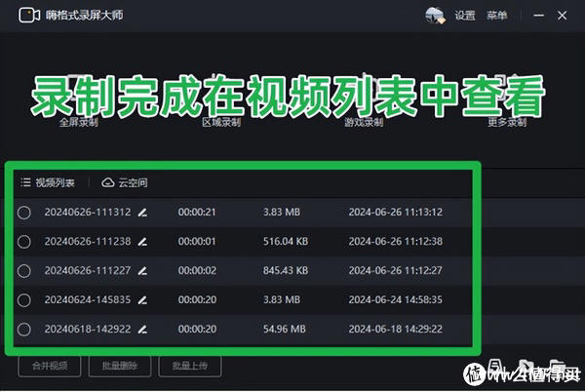
Task: Select the radio circle for 20240626-111238
Action: click(x=24, y=241)
